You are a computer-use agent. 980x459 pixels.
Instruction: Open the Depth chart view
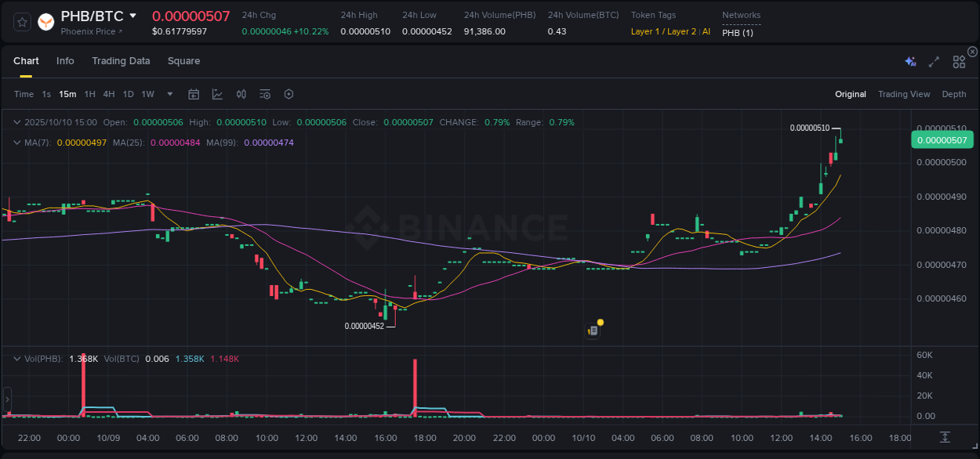point(954,93)
